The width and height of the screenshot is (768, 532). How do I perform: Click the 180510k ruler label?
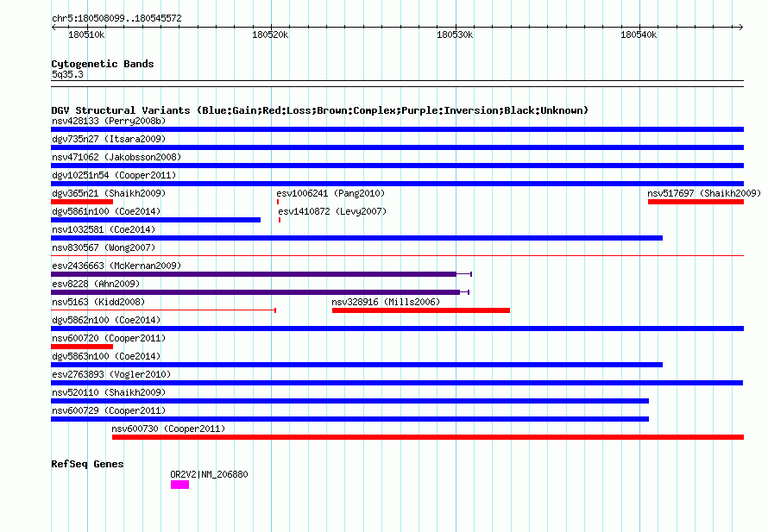click(86, 34)
